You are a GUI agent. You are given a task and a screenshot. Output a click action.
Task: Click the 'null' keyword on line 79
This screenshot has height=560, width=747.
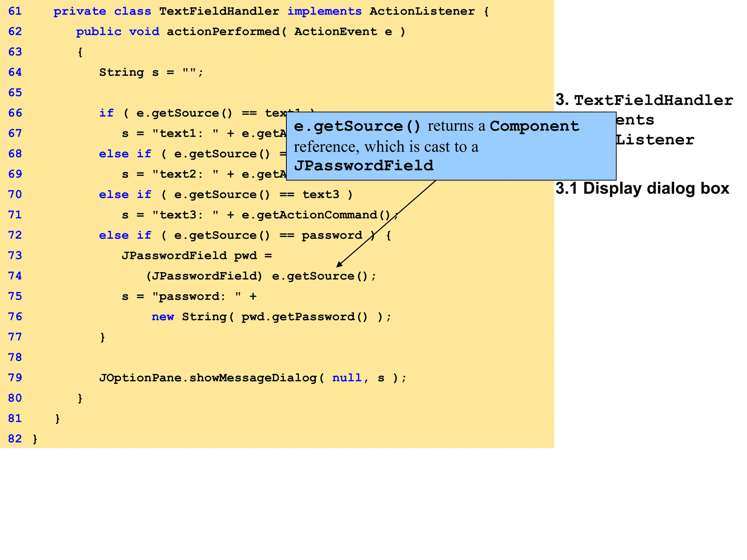347,378
